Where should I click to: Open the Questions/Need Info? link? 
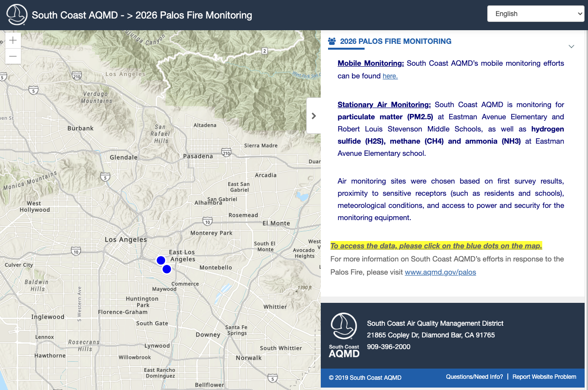click(475, 377)
